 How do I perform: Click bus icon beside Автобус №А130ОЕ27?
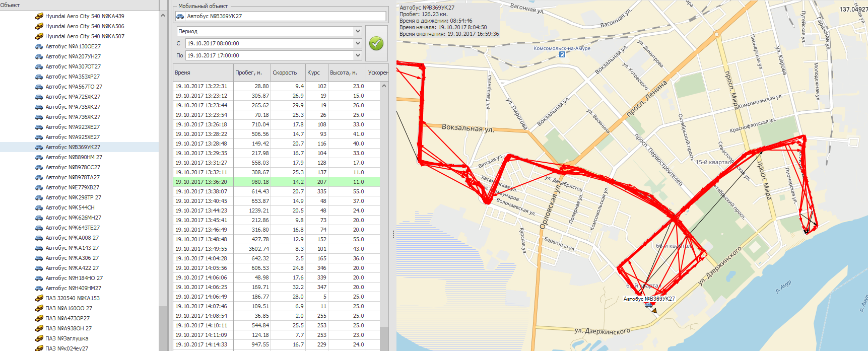(x=39, y=46)
